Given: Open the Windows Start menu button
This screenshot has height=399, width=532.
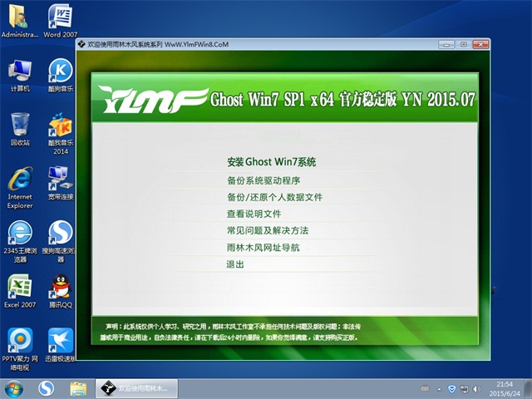Looking at the screenshot, I should pos(14,388).
